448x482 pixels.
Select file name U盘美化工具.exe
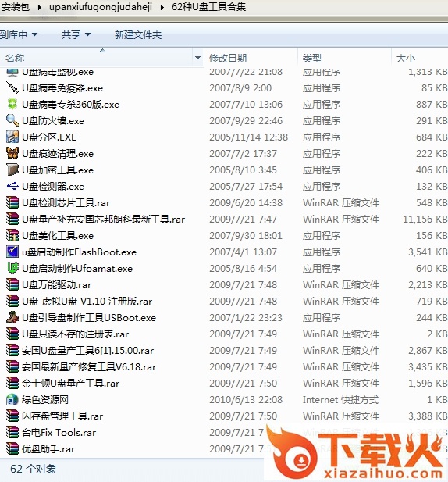(x=58, y=236)
